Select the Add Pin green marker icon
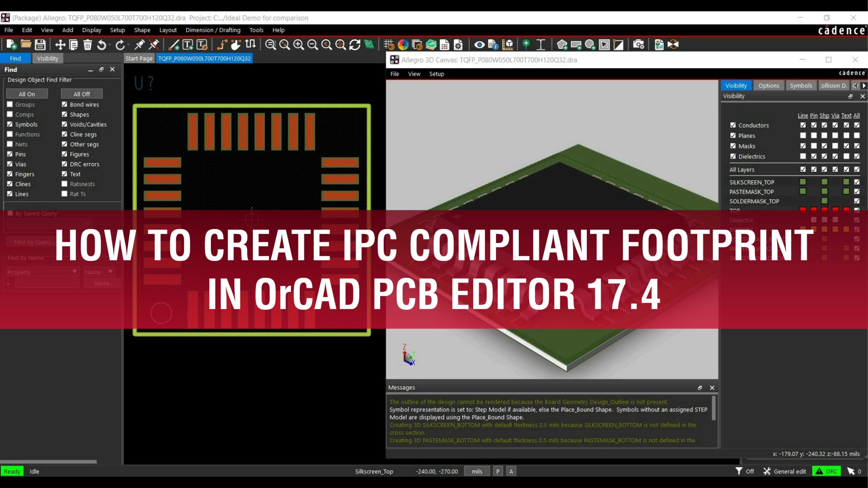 tap(526, 44)
